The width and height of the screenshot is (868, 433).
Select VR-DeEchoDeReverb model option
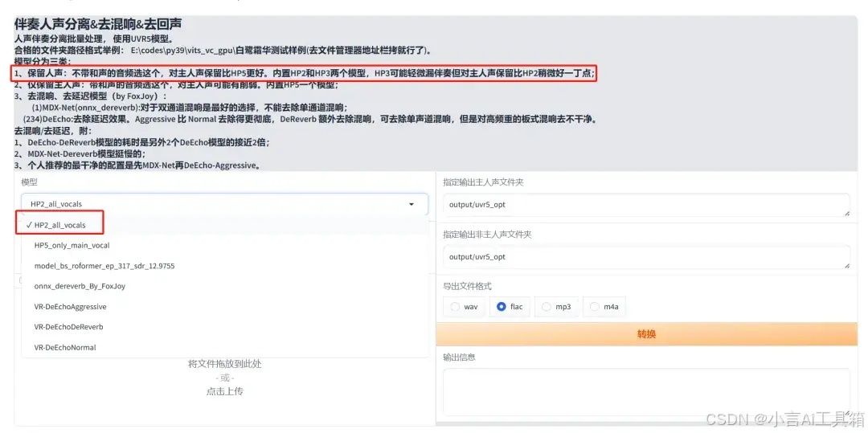(225, 328)
